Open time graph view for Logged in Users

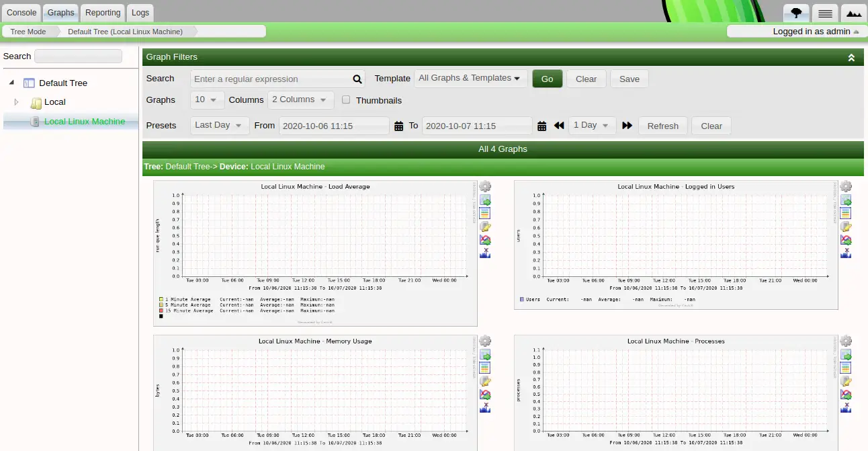pos(846,213)
